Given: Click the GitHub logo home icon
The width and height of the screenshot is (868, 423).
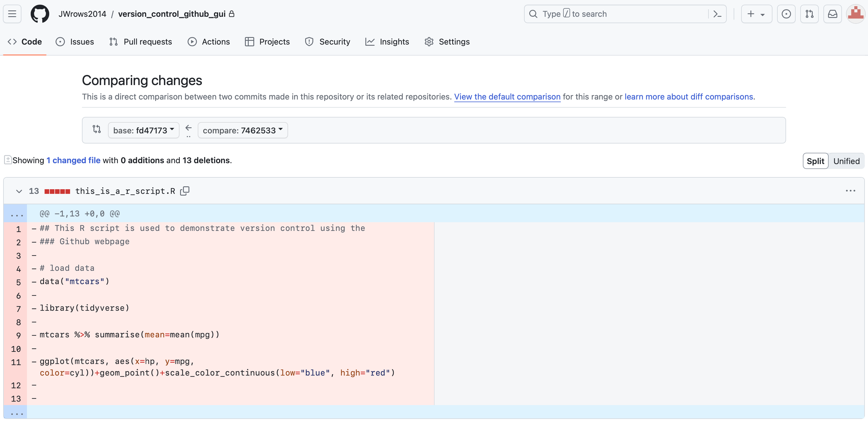Looking at the screenshot, I should click(x=40, y=14).
